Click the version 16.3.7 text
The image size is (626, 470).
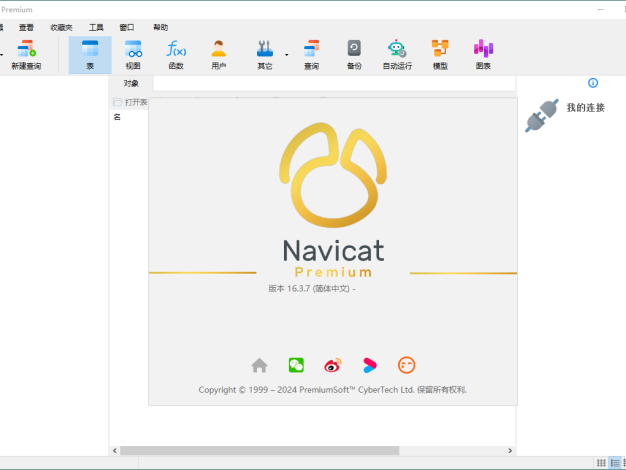[x=312, y=288]
